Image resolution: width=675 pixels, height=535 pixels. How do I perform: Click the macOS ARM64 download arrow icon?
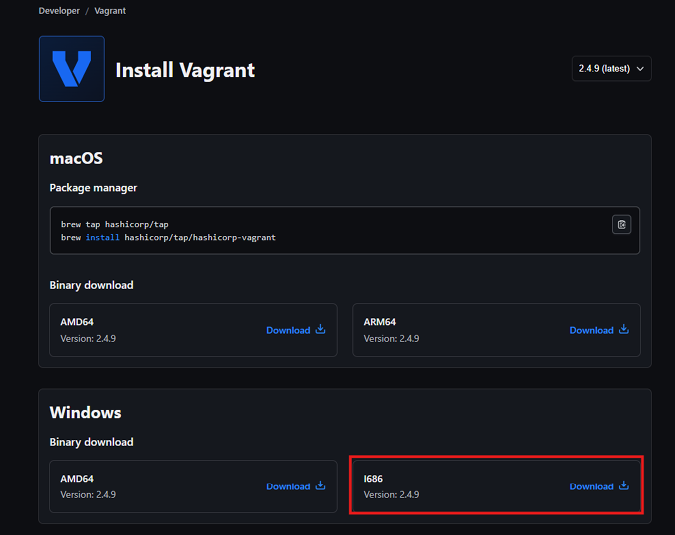pyautogui.click(x=624, y=329)
